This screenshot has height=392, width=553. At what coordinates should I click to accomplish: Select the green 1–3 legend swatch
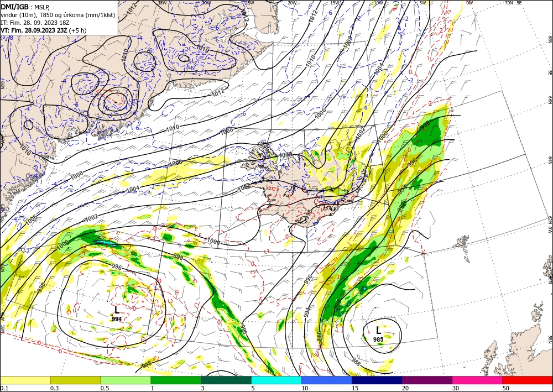pyautogui.click(x=176, y=380)
